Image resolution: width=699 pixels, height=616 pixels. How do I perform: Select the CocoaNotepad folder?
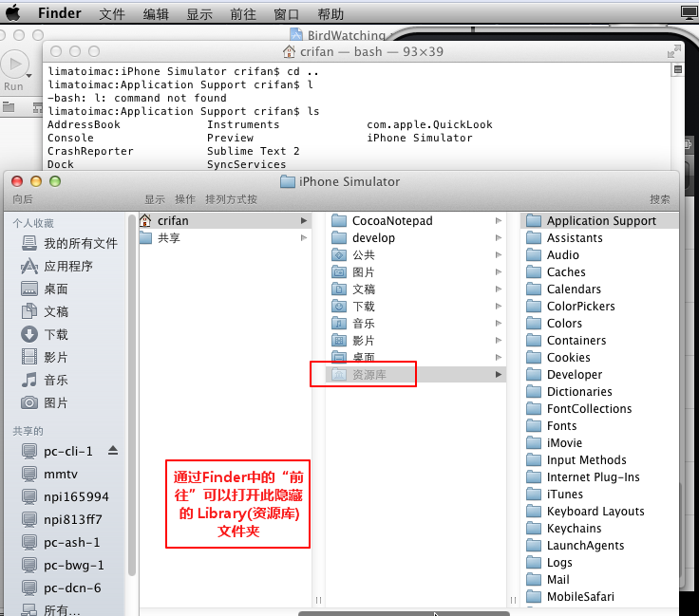click(x=416, y=220)
